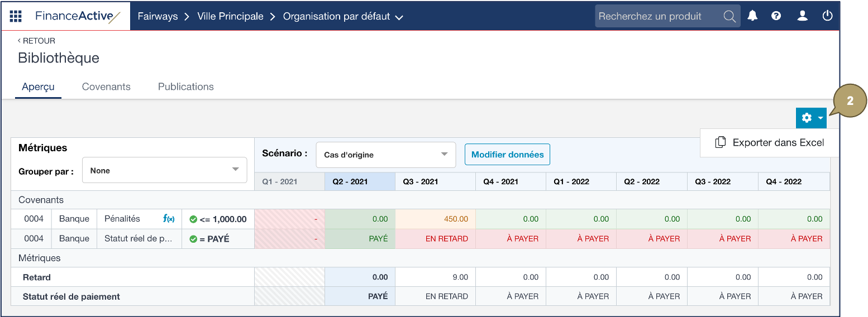Screen dimensions: 868x317
Task: Click the Statut réel de paiement metric label
Action: (x=71, y=296)
